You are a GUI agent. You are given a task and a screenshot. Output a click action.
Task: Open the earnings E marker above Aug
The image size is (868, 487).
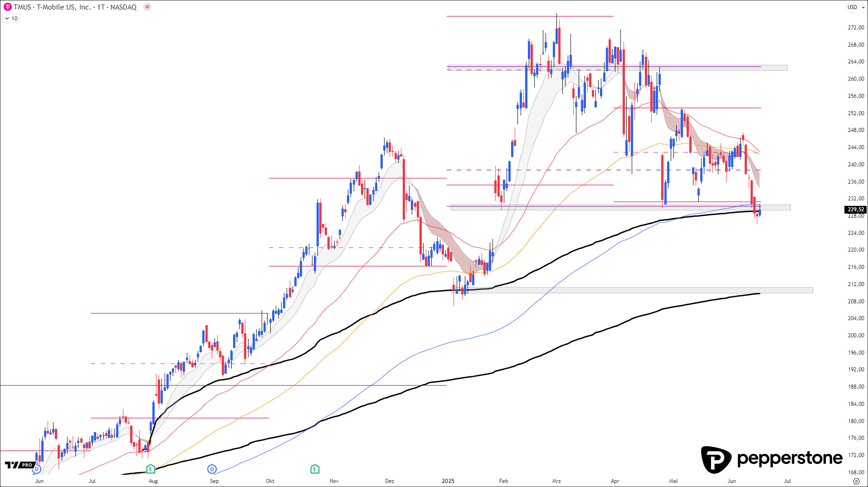[151, 469]
